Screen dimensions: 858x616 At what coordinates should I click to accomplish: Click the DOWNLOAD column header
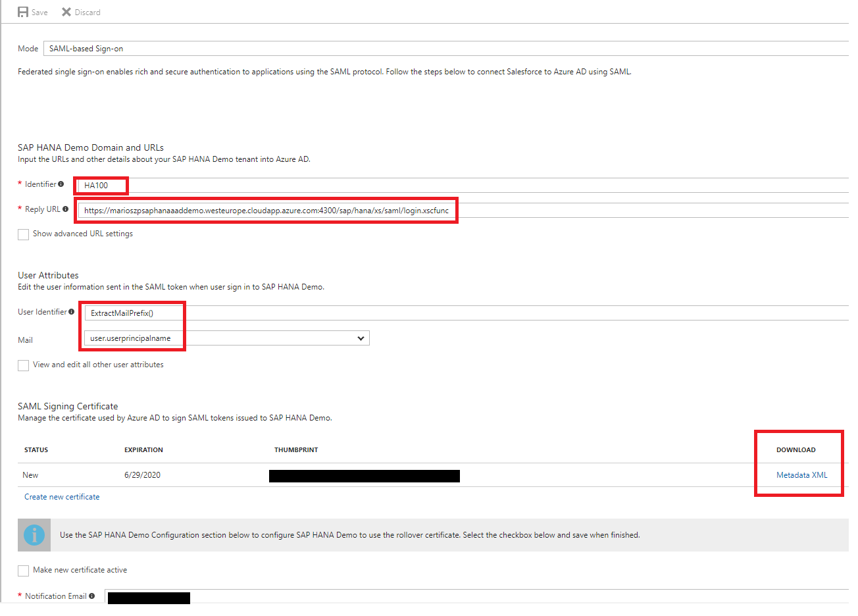pos(795,450)
